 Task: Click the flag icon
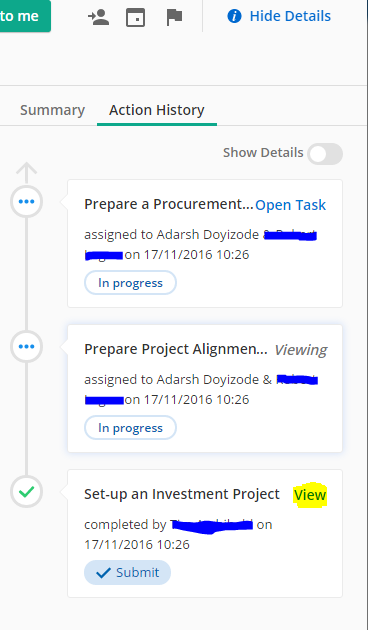click(174, 17)
